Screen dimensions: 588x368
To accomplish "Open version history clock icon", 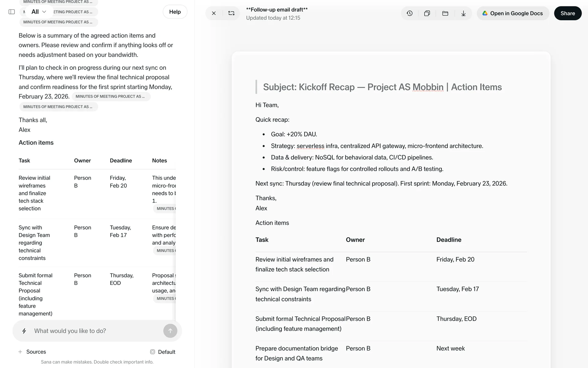I will click(x=409, y=13).
